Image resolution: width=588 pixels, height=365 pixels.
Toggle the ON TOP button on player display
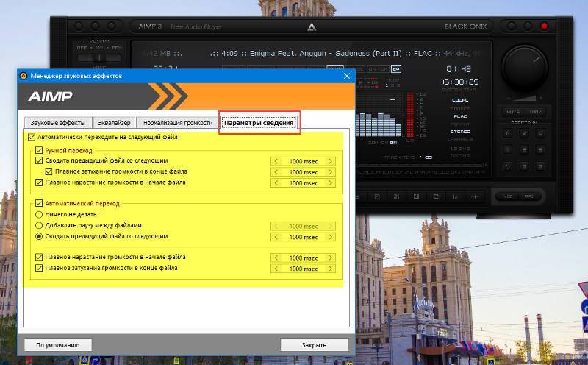point(378,69)
